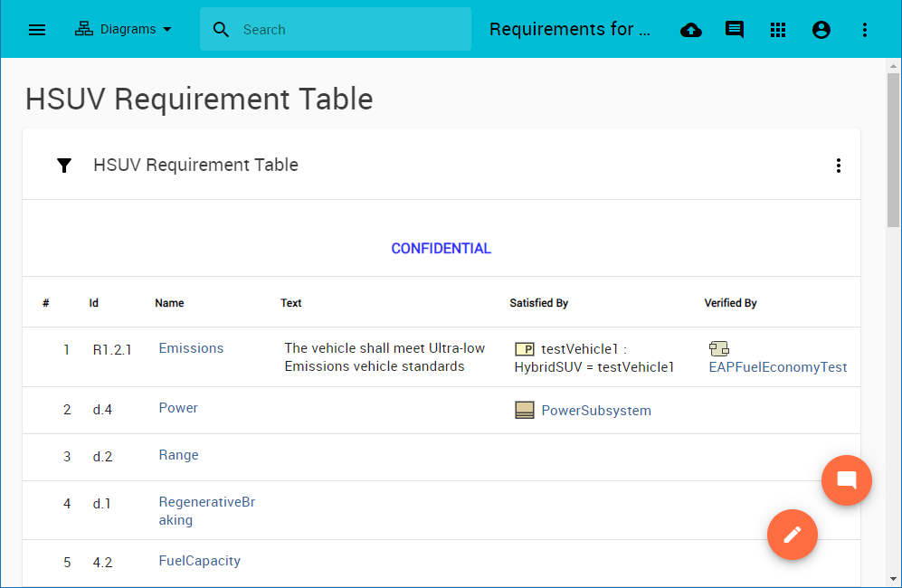902x588 pixels.
Task: Expand the Diagrams dropdown
Action: click(123, 30)
